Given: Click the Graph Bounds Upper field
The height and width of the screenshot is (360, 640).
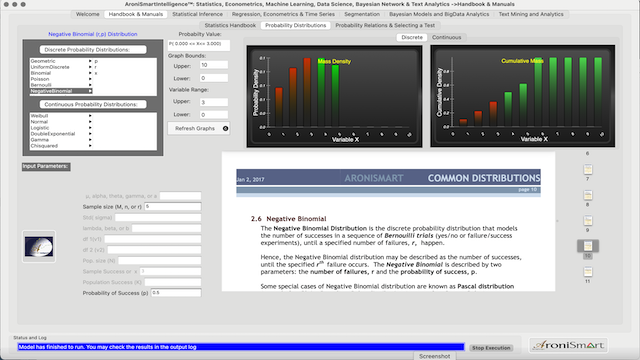Looking at the screenshot, I should pos(214,65).
